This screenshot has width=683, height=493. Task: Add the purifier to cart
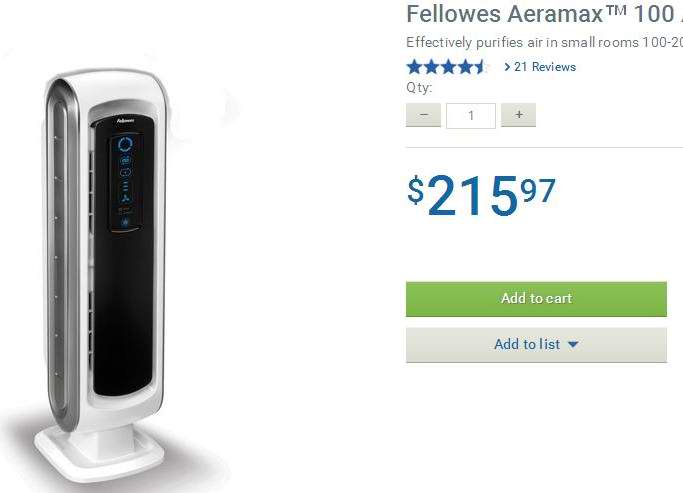536,299
